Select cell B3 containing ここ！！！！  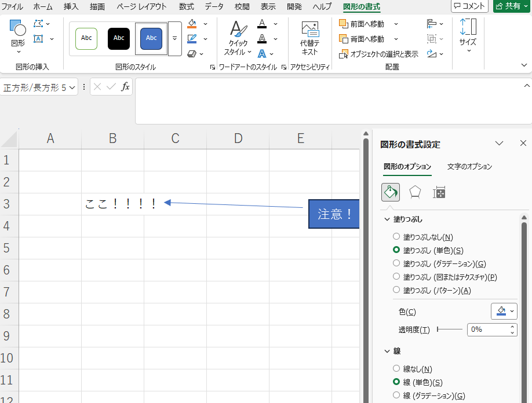tap(112, 204)
